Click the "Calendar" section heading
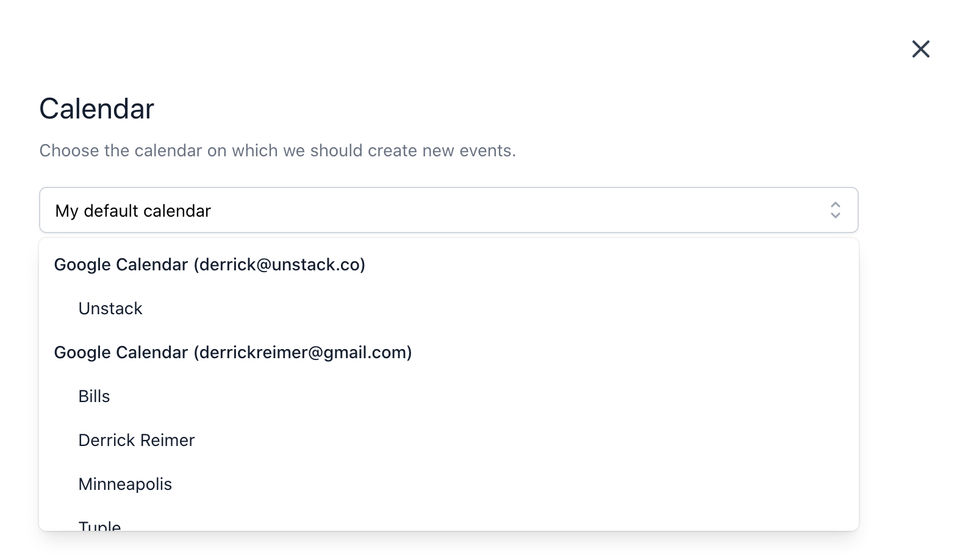 point(97,108)
